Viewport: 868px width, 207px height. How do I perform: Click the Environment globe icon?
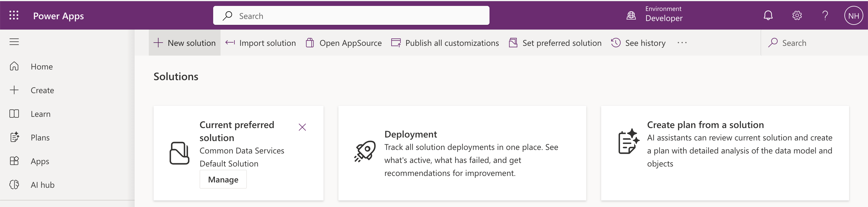point(631,16)
